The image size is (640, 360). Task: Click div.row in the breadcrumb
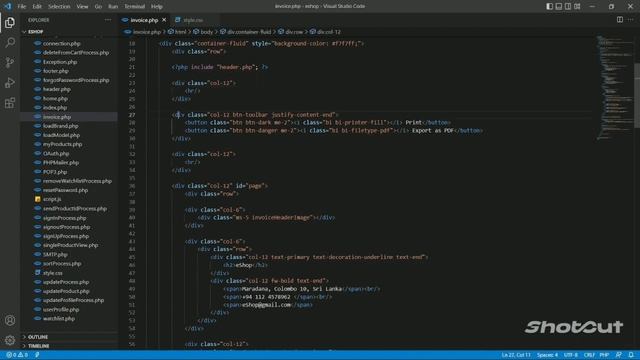pos(294,32)
